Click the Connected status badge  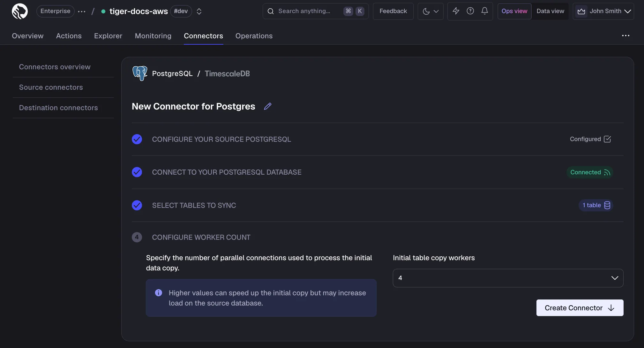tap(590, 172)
